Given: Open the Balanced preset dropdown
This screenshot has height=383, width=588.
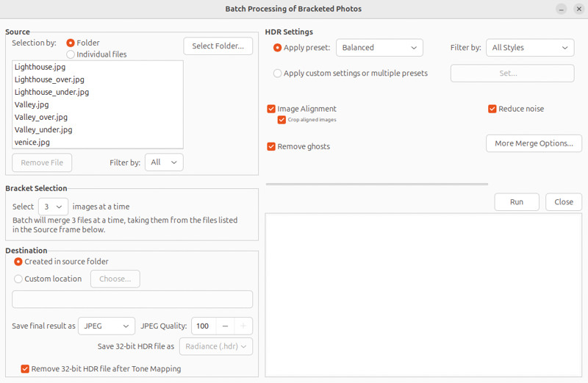Looking at the screenshot, I should click(379, 48).
